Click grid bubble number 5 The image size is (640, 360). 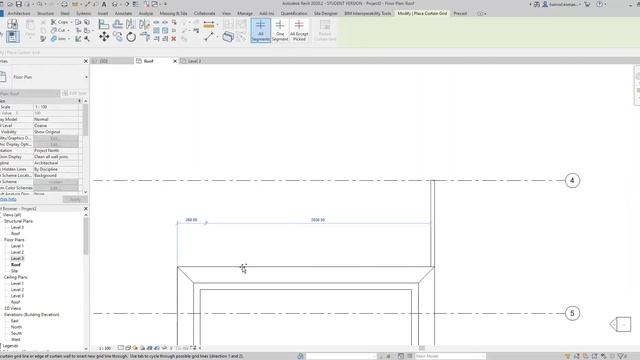click(x=572, y=313)
